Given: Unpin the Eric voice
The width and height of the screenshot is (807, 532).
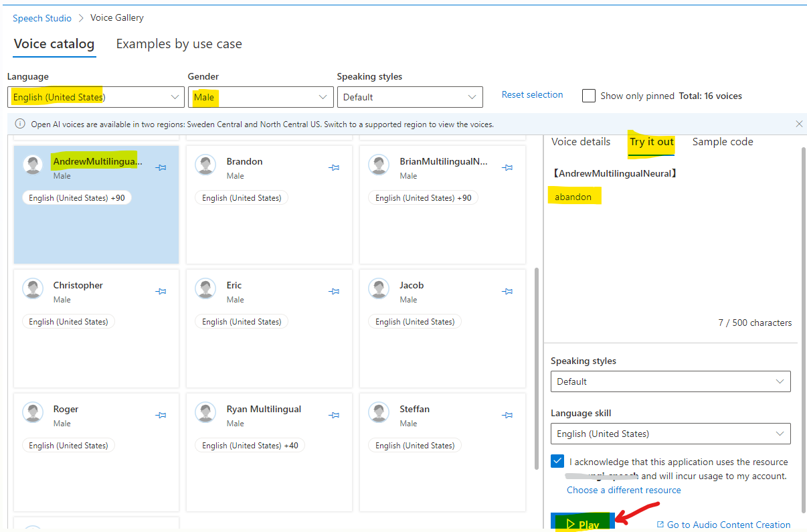Looking at the screenshot, I should tap(334, 291).
